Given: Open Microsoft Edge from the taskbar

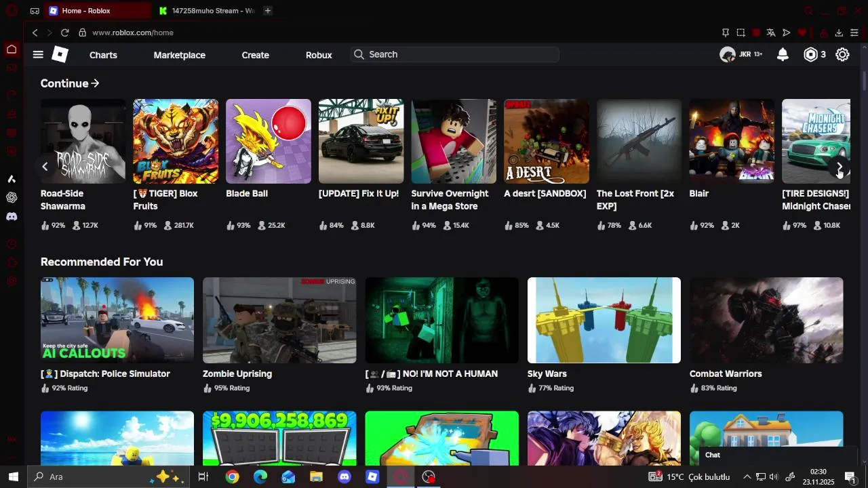Looking at the screenshot, I should (260, 477).
